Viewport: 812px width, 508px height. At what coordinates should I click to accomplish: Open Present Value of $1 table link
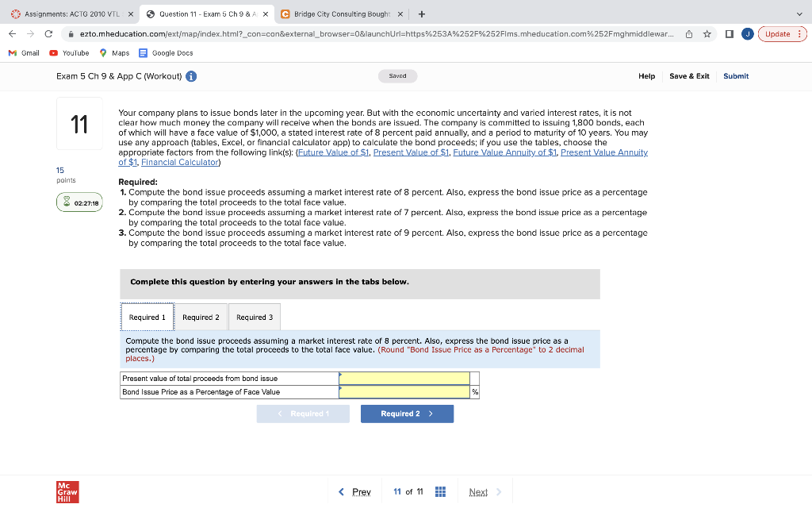click(412, 152)
